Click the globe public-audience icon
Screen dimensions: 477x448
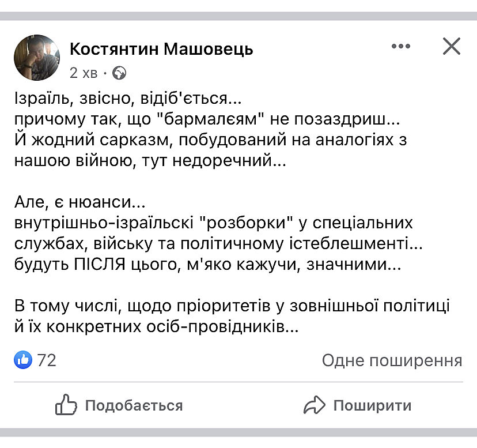pyautogui.click(x=119, y=73)
